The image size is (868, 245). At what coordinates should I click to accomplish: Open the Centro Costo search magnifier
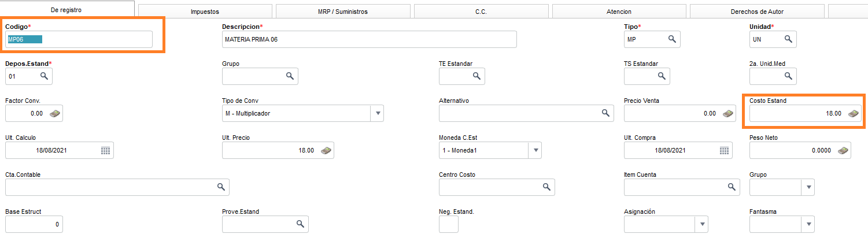546,187
